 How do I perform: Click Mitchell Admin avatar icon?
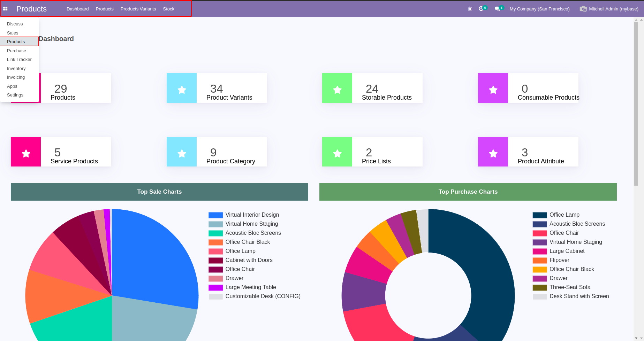(583, 9)
